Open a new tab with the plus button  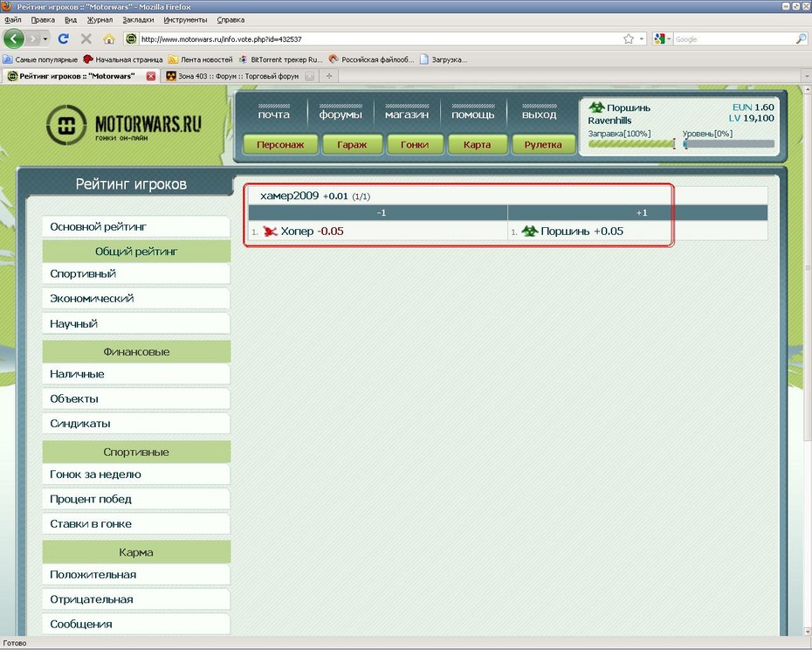[x=328, y=76]
